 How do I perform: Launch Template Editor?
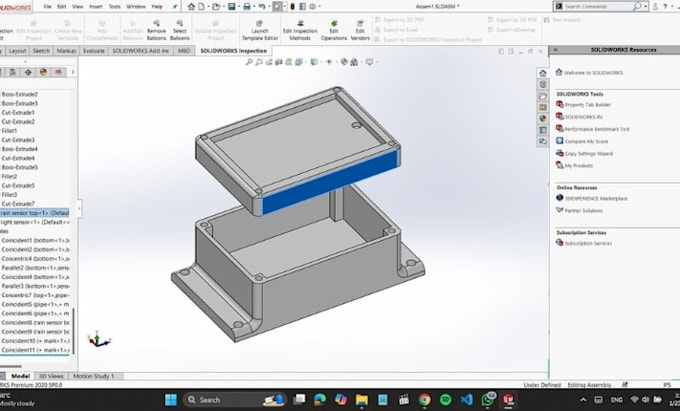pyautogui.click(x=260, y=30)
